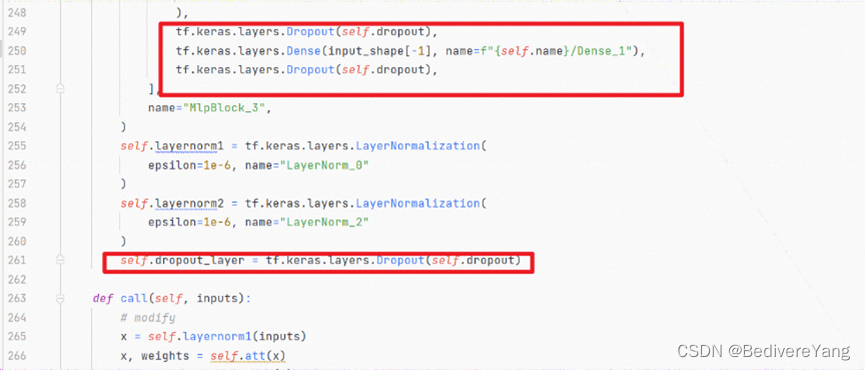This screenshot has width=865, height=370.
Task: Toggle the fold marker beside line 261
Action: click(61, 260)
